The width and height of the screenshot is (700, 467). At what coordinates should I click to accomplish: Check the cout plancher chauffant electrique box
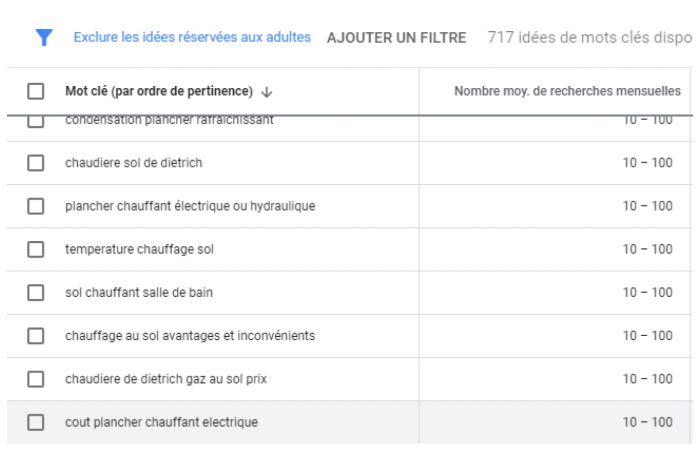click(x=36, y=422)
